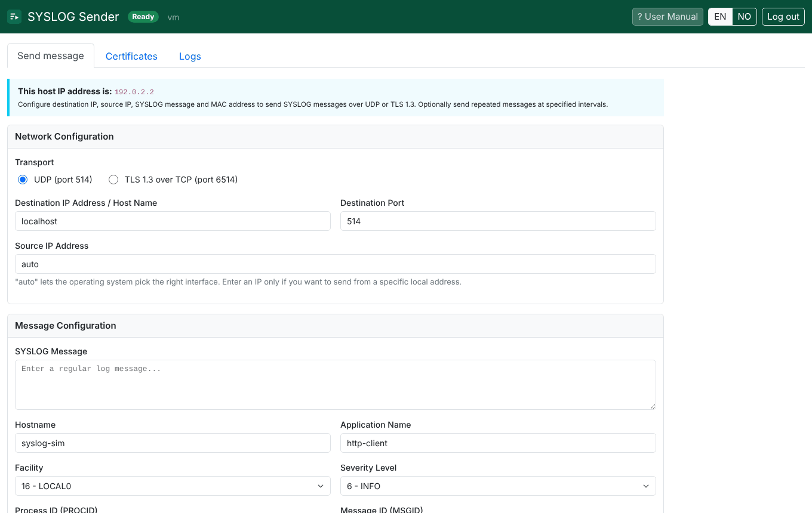
Task: Grab the SYSLOG Message resize handle
Action: click(652, 406)
